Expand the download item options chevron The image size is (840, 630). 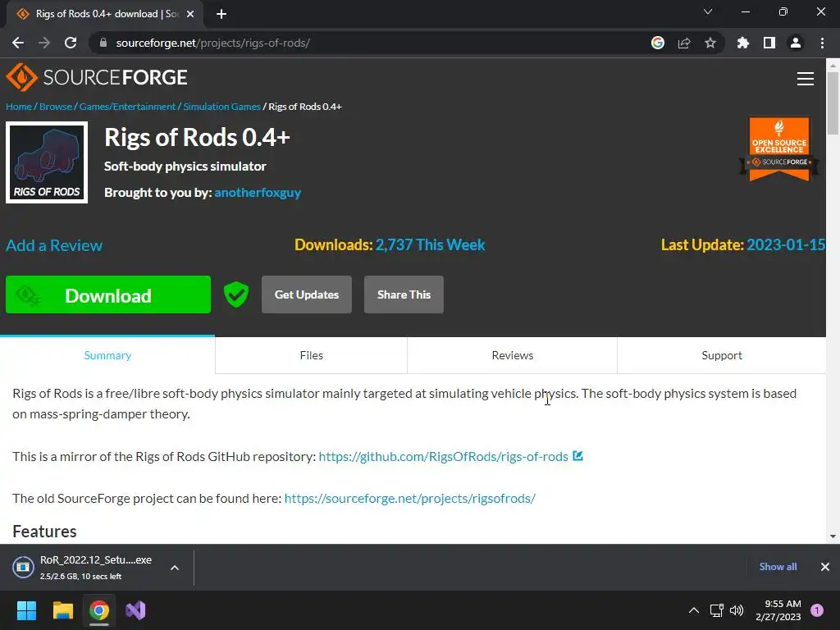(x=175, y=568)
